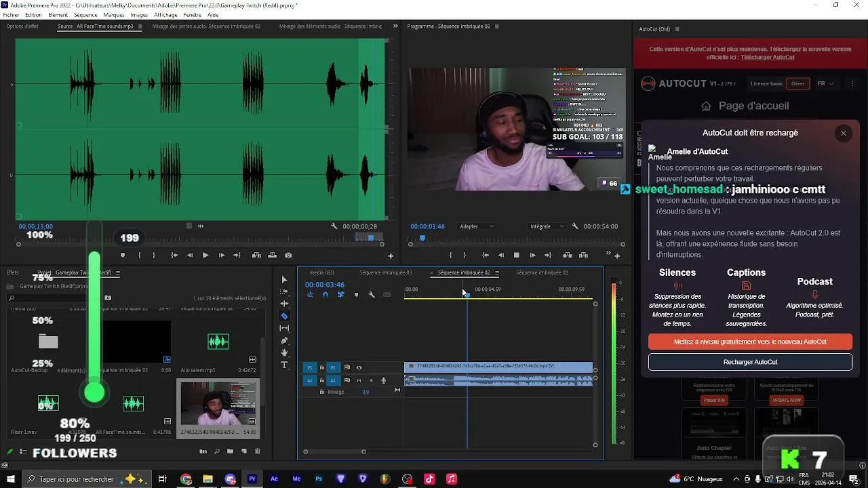Toggle the Mixage track lock
Image resolution: width=868 pixels, height=488 pixels.
[321, 392]
